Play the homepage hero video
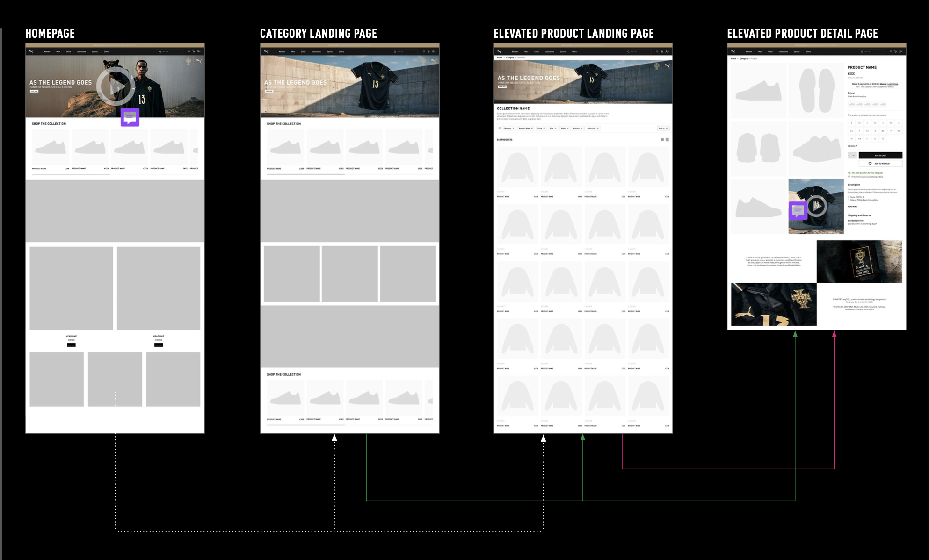 point(116,87)
